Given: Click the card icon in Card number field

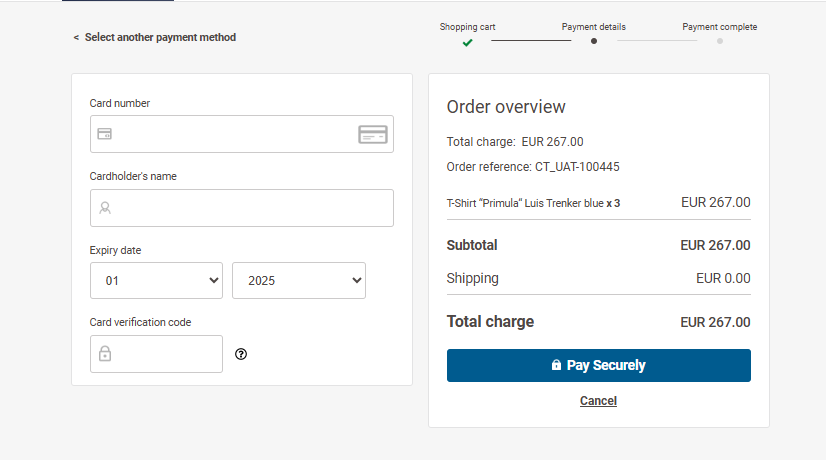Looking at the screenshot, I should click(x=104, y=134).
